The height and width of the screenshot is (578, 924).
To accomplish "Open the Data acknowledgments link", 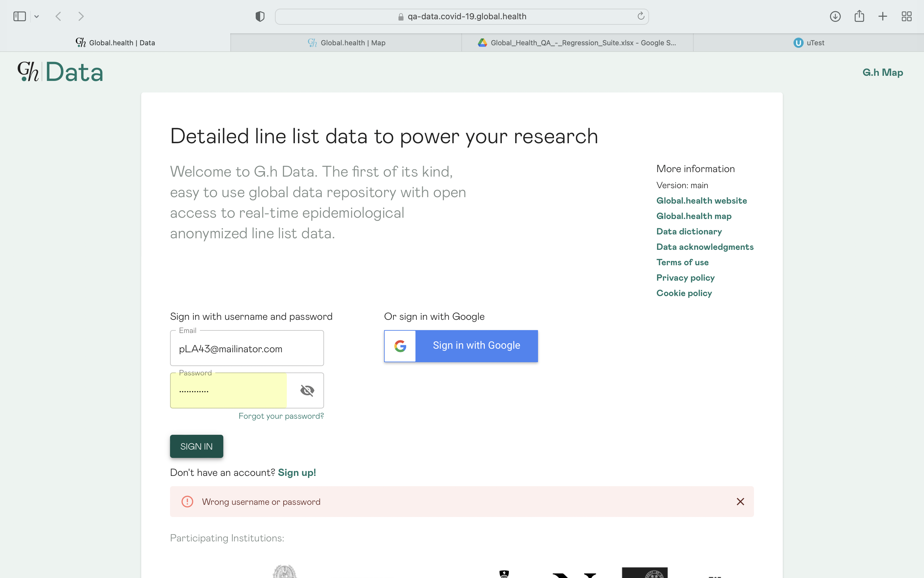I will coord(705,247).
